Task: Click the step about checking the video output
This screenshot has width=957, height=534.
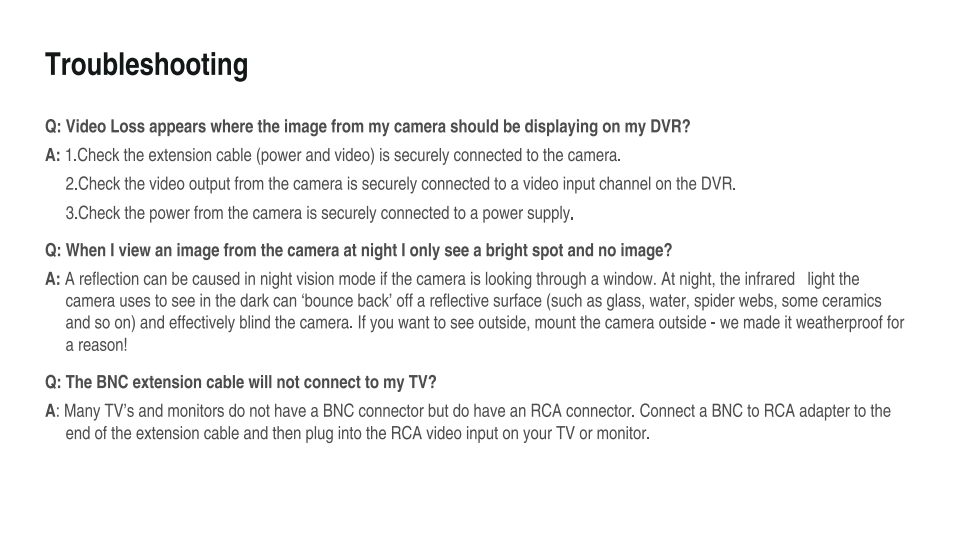Action: [400, 184]
